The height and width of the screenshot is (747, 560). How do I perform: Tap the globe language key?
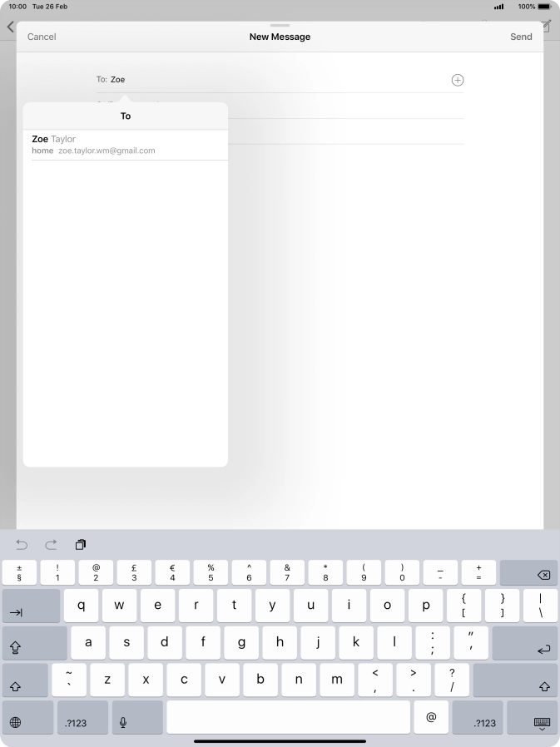16,722
